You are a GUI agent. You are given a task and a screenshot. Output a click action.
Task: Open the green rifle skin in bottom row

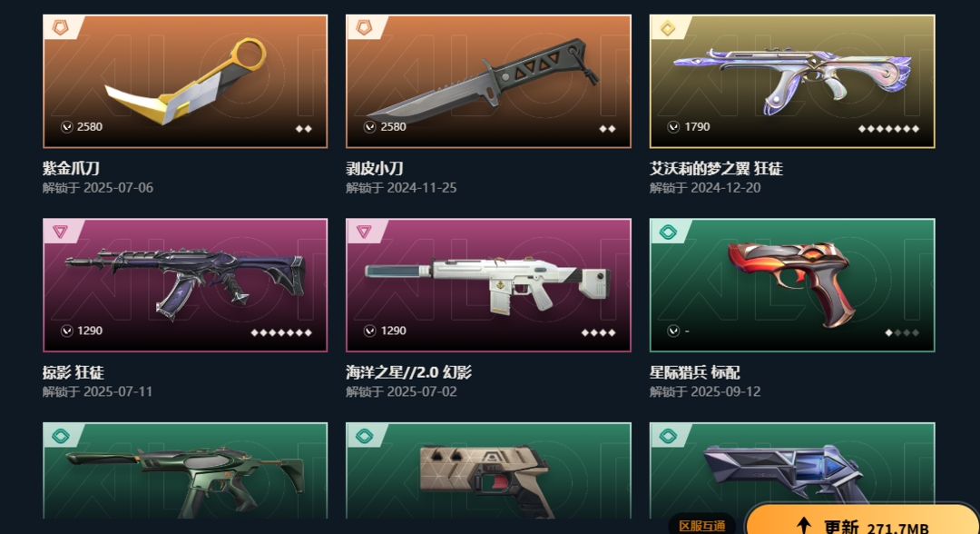click(185, 470)
